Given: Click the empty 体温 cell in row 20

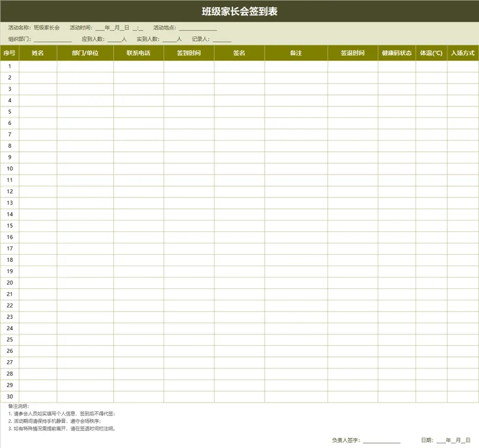Looking at the screenshot, I should click(431, 282).
